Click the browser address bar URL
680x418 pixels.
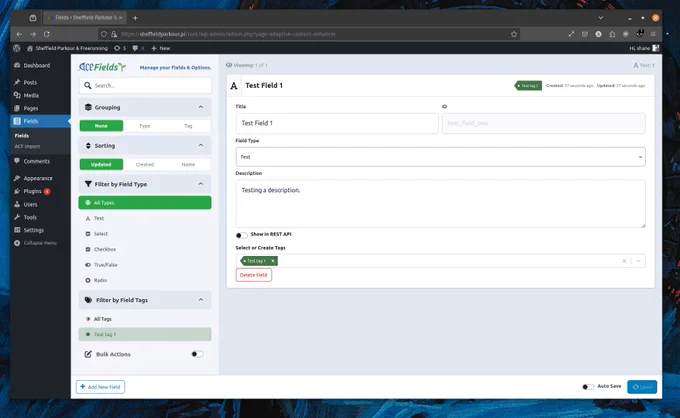(x=228, y=34)
